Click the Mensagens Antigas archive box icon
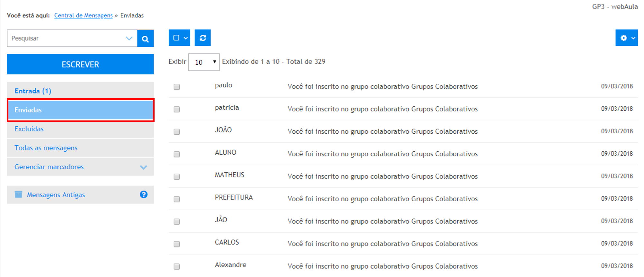This screenshot has height=277, width=644. coord(18,195)
